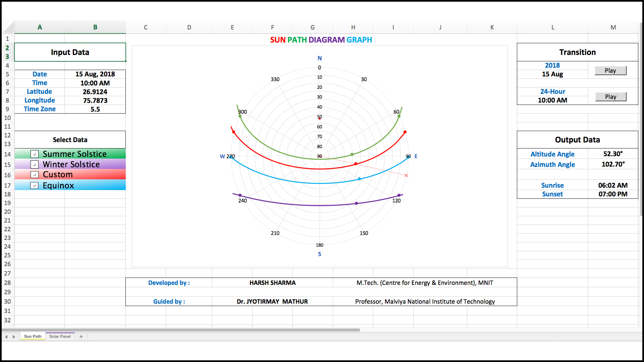This screenshot has height=362, width=644.
Task: Select the date cell 15 Aug, 2018
Action: [x=95, y=74]
